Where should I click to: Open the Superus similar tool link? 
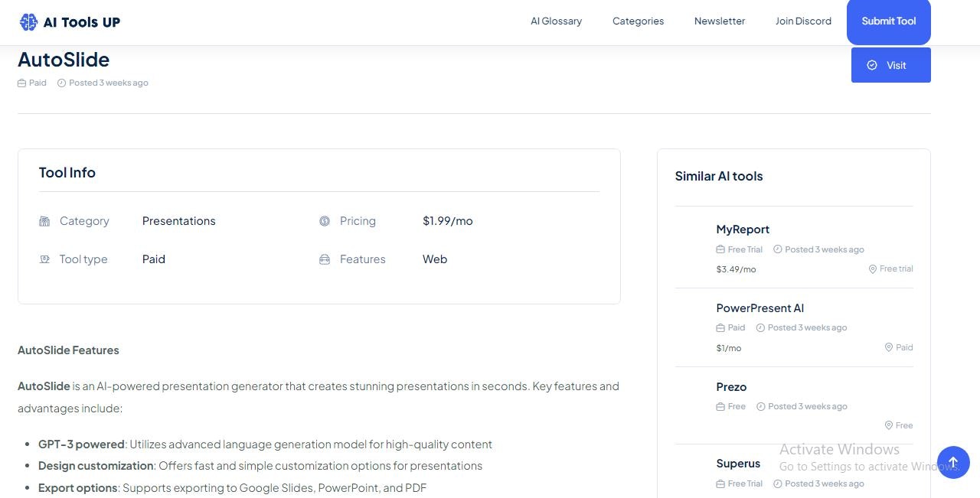tap(738, 464)
